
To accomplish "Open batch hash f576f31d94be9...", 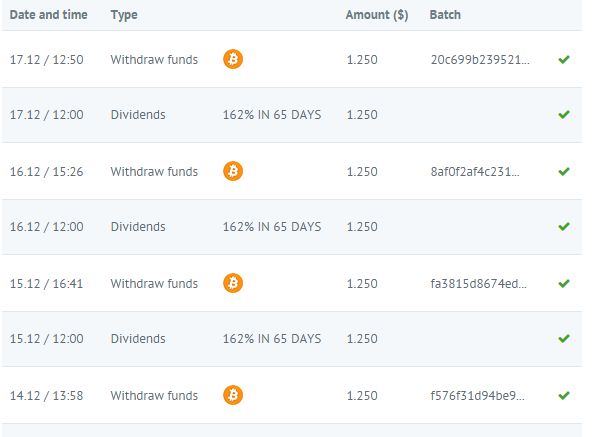I will 477,395.
